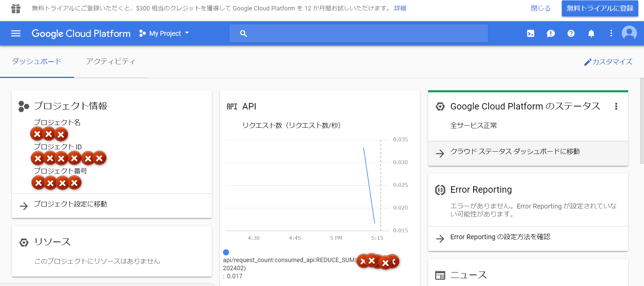Click the プロジェクト番号 label
Image resolution: width=644 pixels, height=286 pixels.
click(x=60, y=171)
